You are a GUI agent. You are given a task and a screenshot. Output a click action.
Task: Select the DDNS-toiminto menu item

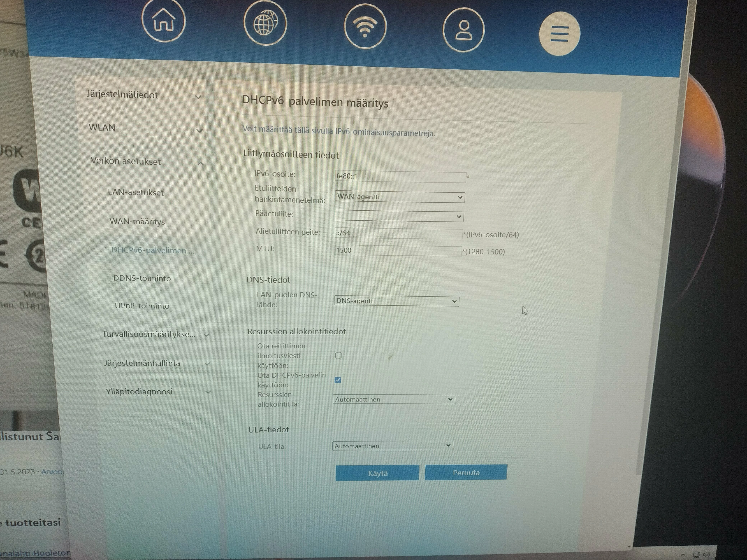click(x=142, y=279)
